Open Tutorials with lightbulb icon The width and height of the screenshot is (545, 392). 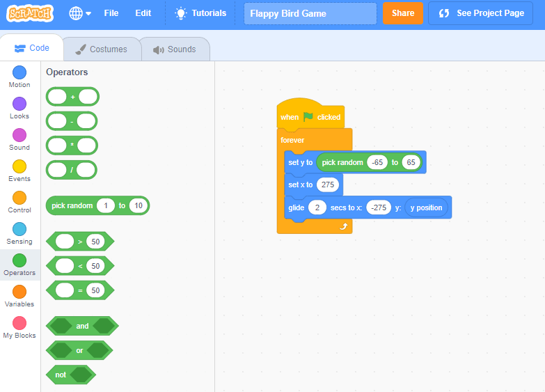click(200, 13)
